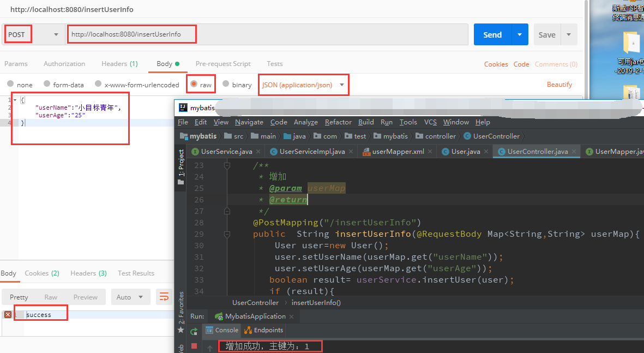Switch to the UserService.java editor tab
The width and height of the screenshot is (644, 353).
click(226, 152)
